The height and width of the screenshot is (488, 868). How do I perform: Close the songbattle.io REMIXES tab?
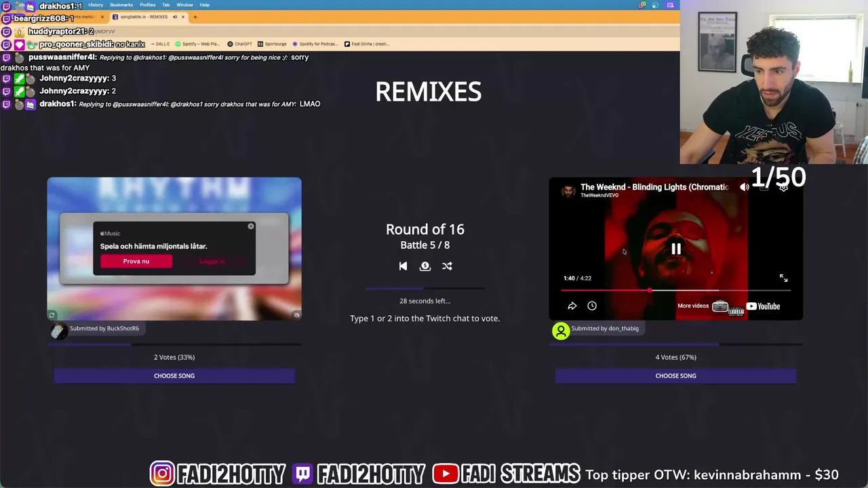click(x=182, y=17)
